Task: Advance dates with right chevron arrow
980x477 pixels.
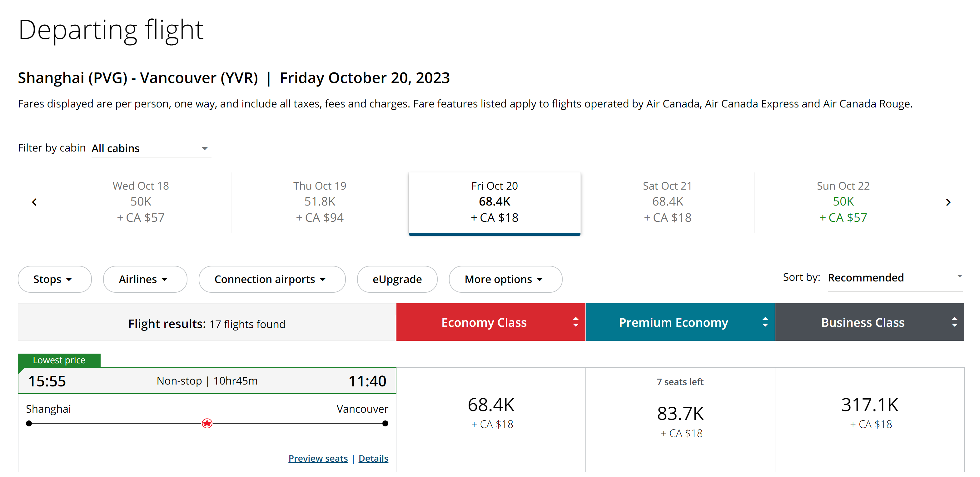Action: pos(948,202)
